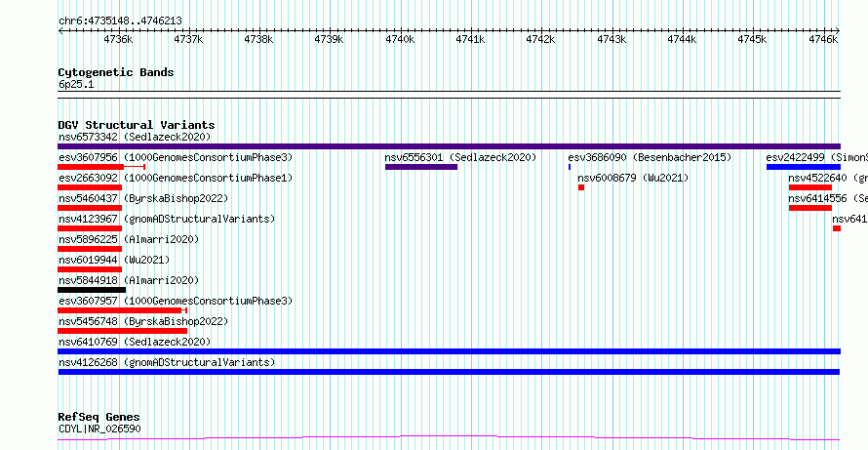
Task: Click the blue nsv4126268 variant bar
Action: click(x=449, y=372)
